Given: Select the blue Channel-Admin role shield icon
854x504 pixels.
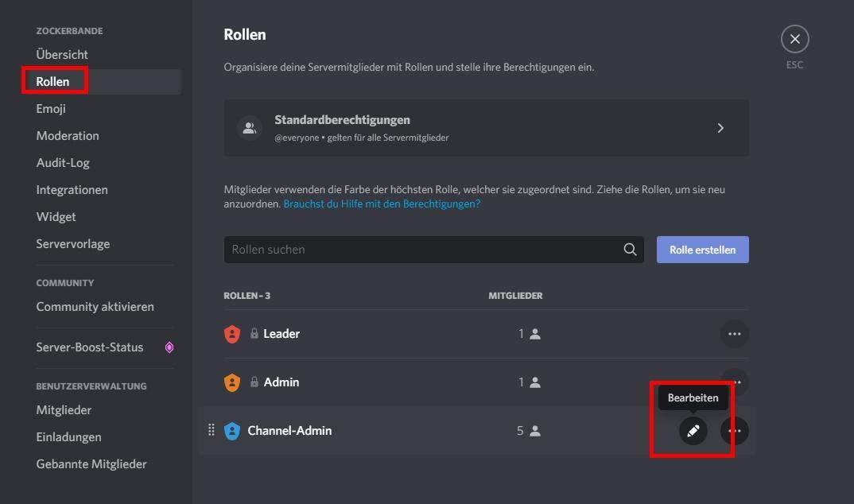Looking at the screenshot, I should pos(232,430).
